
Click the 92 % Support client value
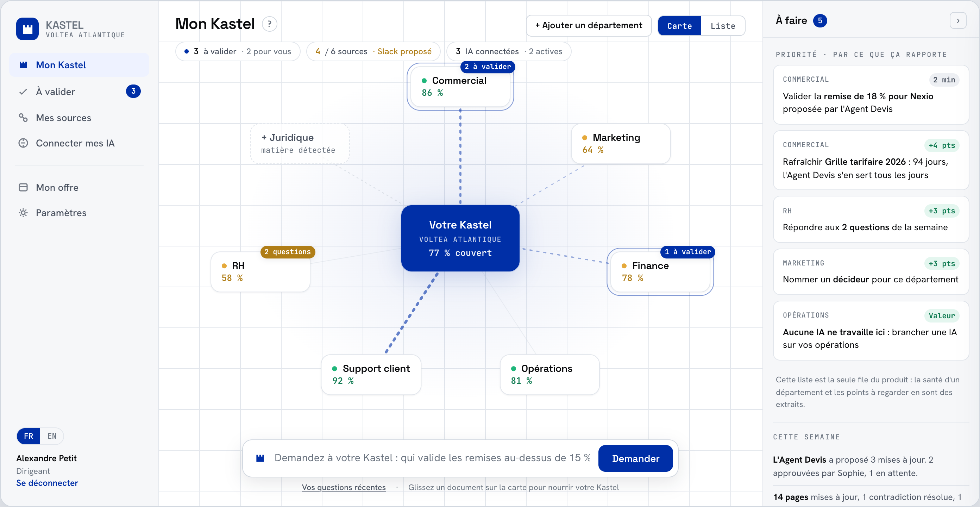343,381
